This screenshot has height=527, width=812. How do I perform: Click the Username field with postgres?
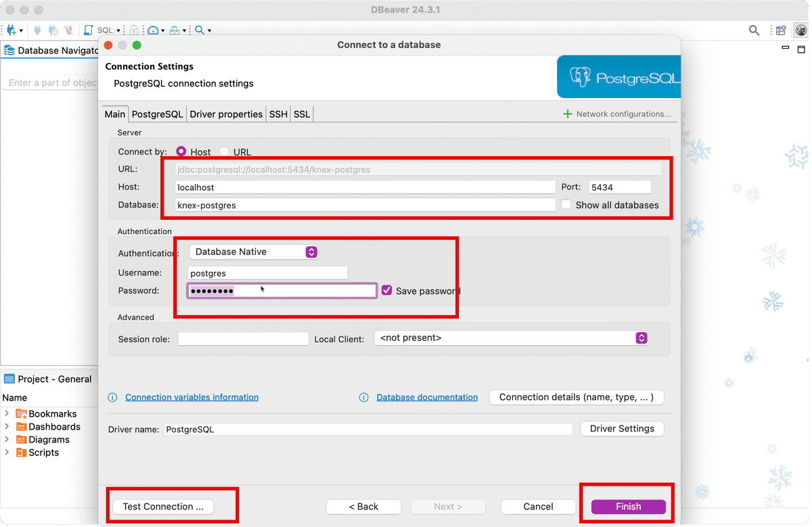click(268, 273)
